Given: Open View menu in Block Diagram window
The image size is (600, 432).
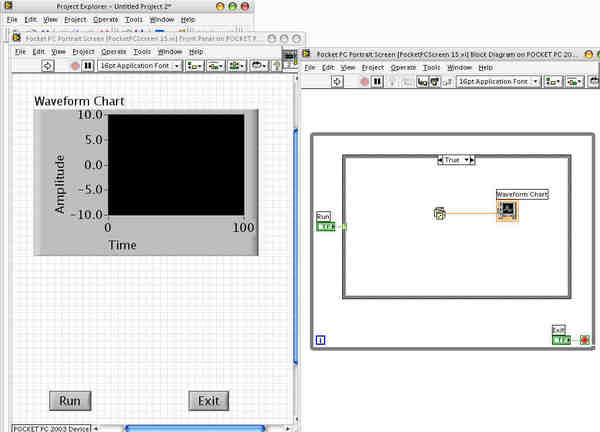Looking at the screenshot, I should pos(348,68).
